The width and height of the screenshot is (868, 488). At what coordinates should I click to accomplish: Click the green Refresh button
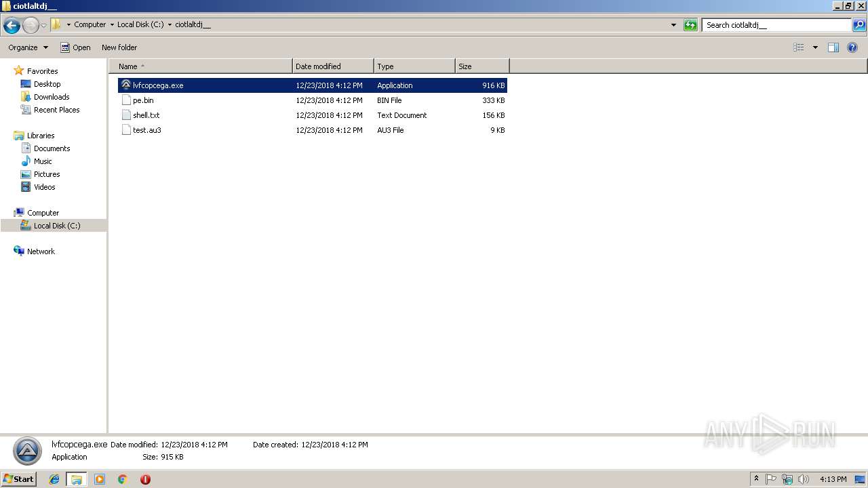690,25
